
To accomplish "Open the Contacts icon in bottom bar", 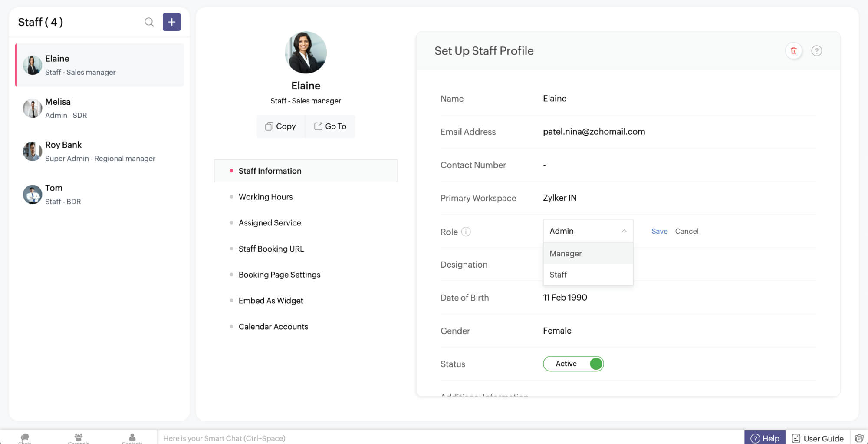I will (x=132, y=437).
